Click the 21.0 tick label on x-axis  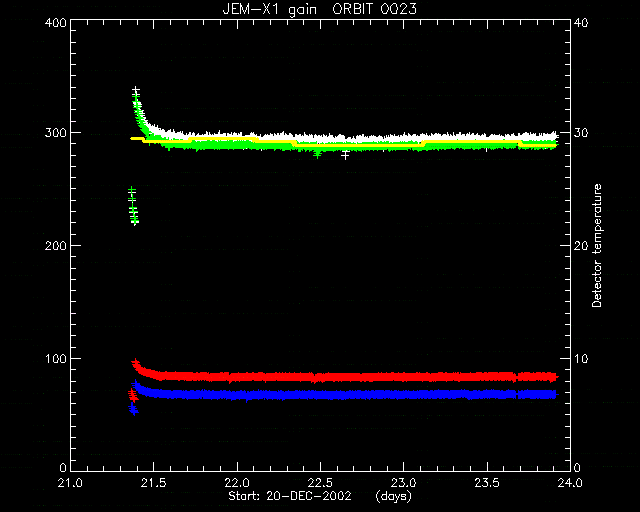pyautogui.click(x=71, y=483)
